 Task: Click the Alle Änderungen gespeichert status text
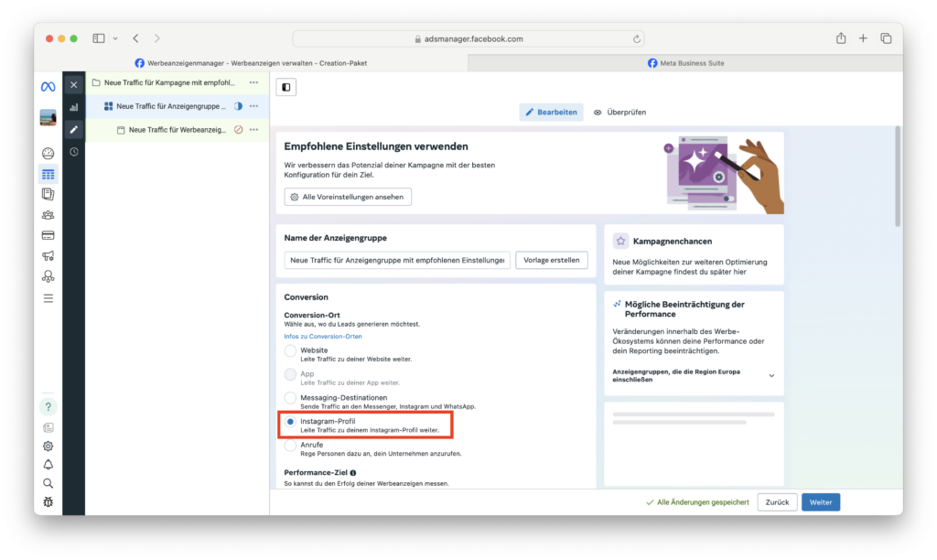pos(703,502)
